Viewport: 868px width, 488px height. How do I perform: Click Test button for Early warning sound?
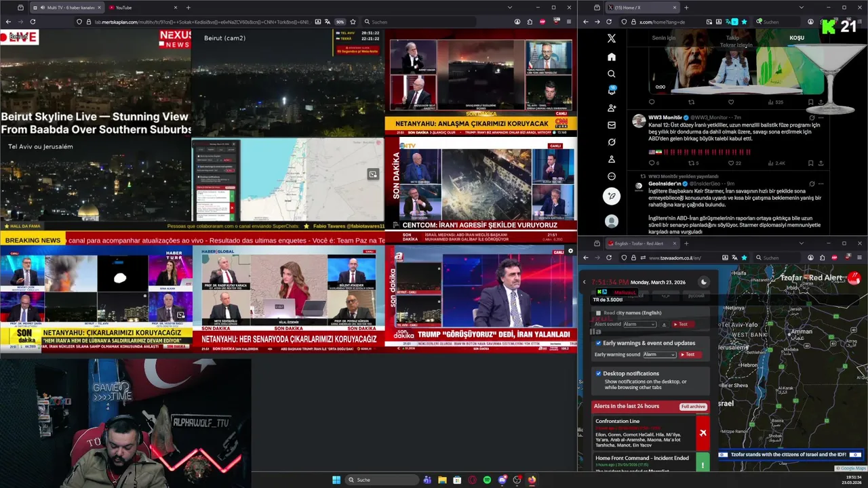pyautogui.click(x=690, y=354)
